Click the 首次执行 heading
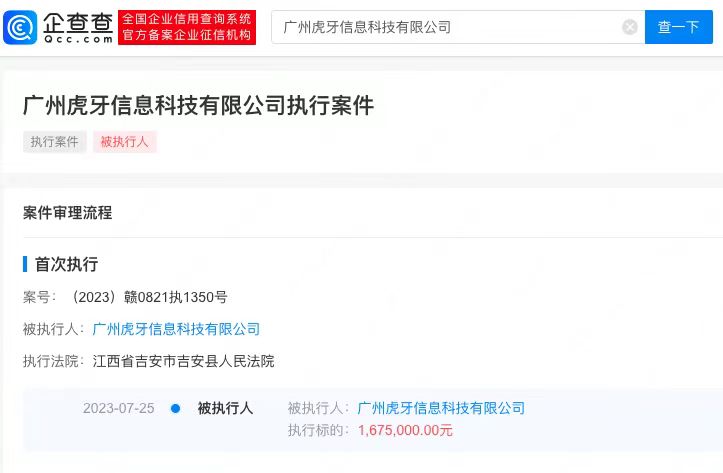This screenshot has width=723, height=473. point(66,264)
